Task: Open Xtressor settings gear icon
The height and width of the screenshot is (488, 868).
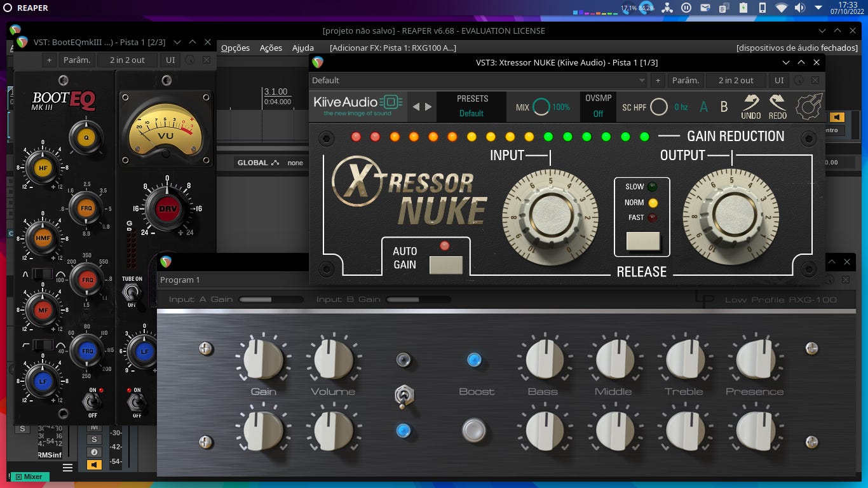Action: click(x=810, y=107)
